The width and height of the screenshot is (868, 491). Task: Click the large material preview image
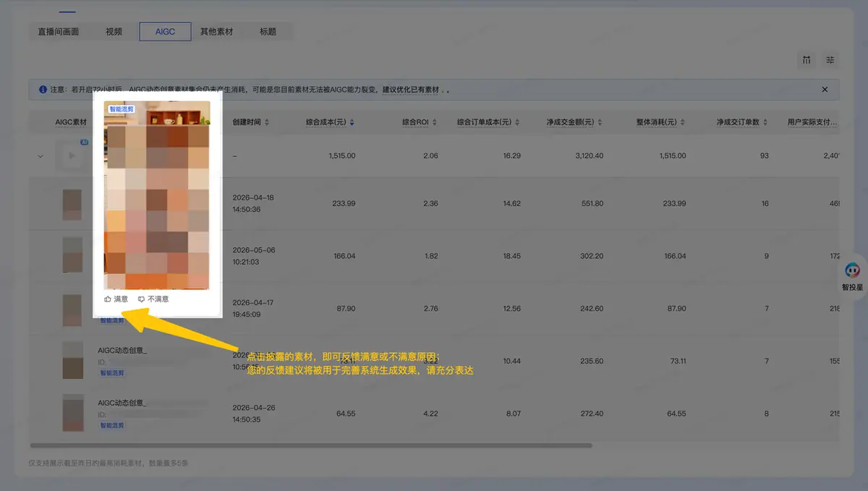[157, 195]
